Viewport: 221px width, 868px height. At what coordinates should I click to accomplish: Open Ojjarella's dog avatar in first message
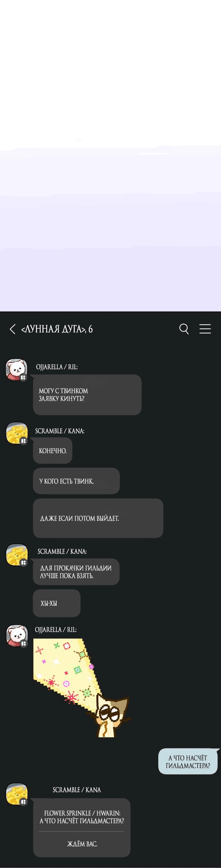tap(17, 370)
